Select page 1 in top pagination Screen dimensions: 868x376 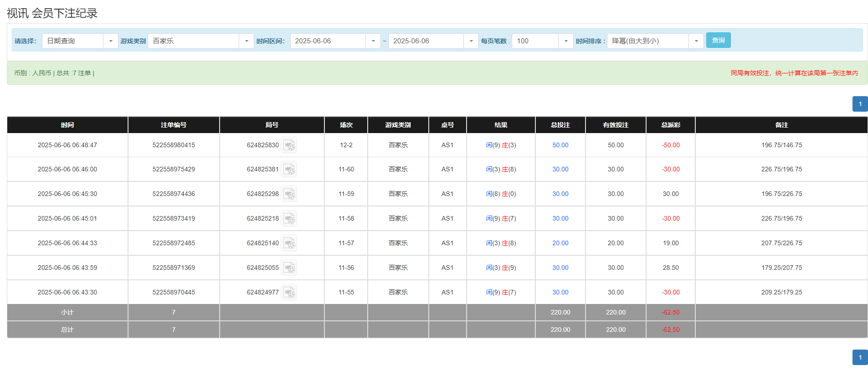[x=860, y=104]
